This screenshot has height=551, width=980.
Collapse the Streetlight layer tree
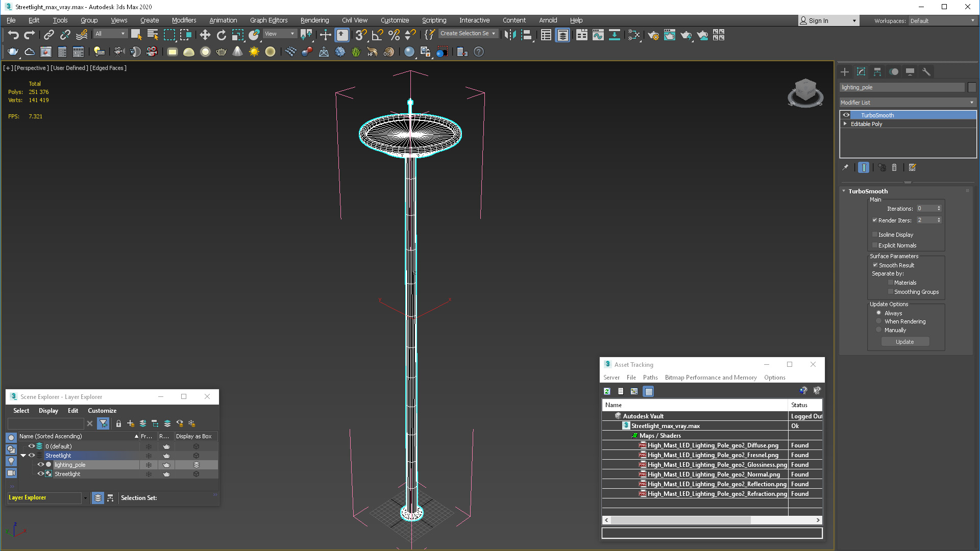pyautogui.click(x=23, y=456)
